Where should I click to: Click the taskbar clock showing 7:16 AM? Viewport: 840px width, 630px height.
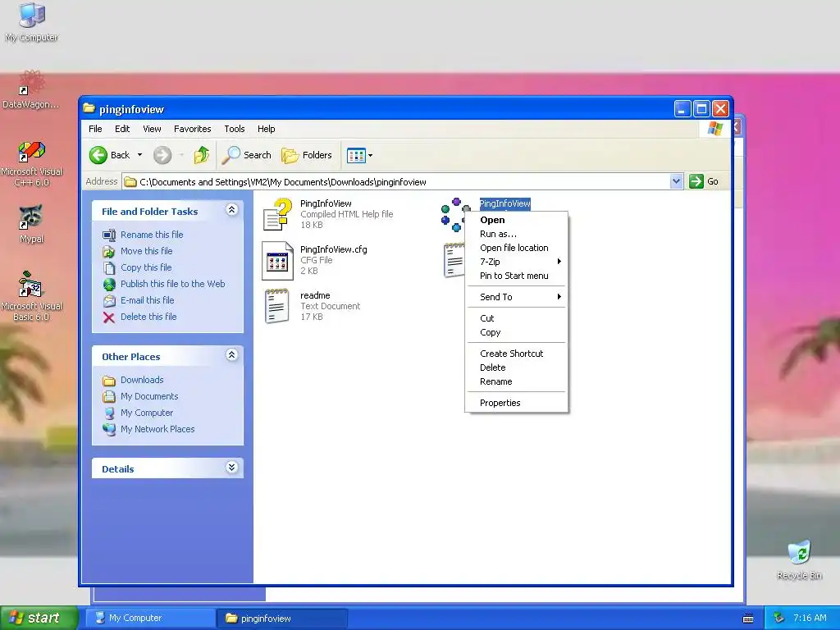pos(810,619)
